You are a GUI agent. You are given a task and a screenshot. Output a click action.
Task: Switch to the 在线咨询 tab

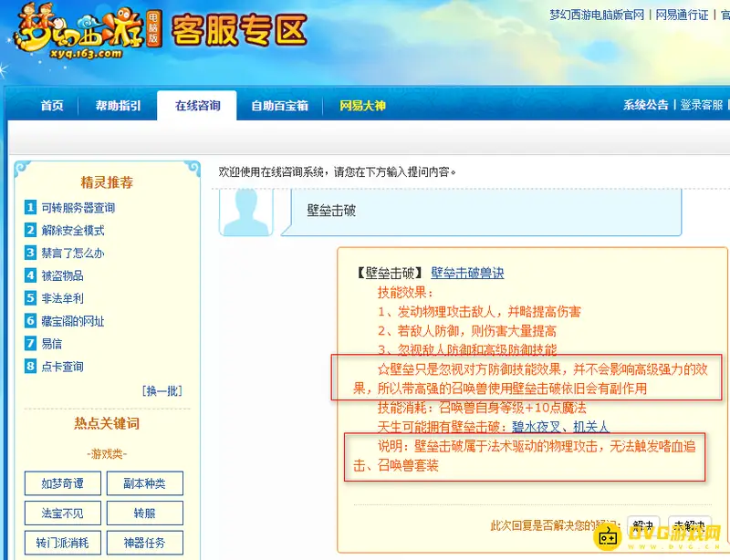[x=197, y=106]
